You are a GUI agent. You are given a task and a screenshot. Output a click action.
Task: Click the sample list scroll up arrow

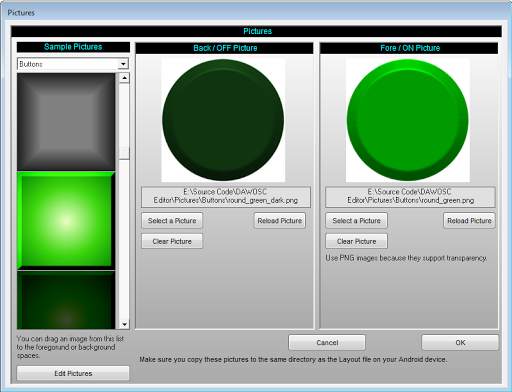[x=124, y=78]
